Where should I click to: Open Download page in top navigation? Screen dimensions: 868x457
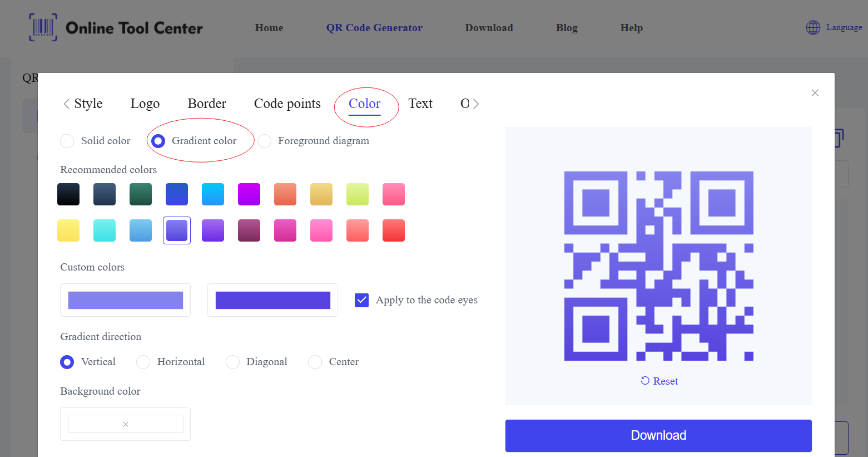pyautogui.click(x=489, y=28)
